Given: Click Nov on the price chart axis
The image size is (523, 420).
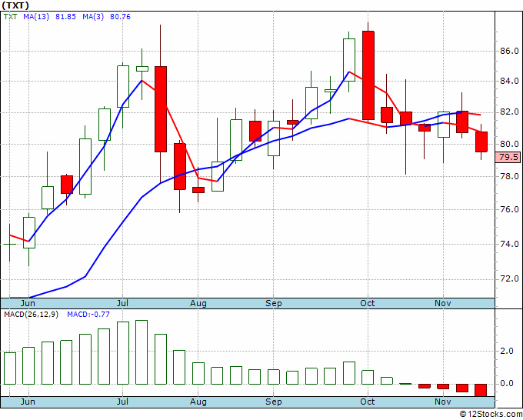Looking at the screenshot, I should coord(442,303).
